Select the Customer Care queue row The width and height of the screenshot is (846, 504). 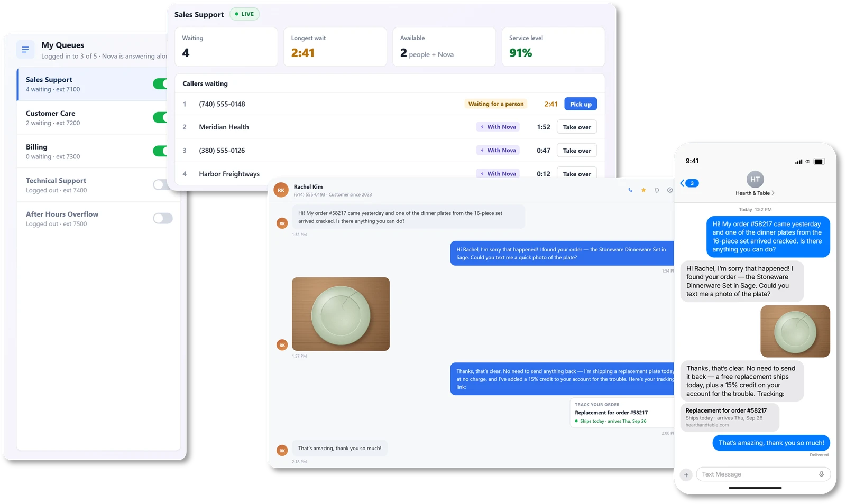93,118
